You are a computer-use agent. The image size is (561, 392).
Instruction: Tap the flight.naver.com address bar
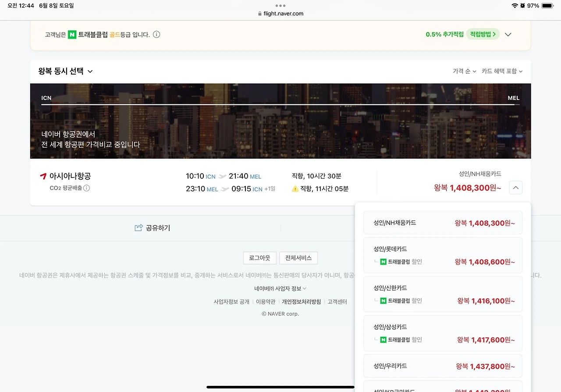coord(280,14)
